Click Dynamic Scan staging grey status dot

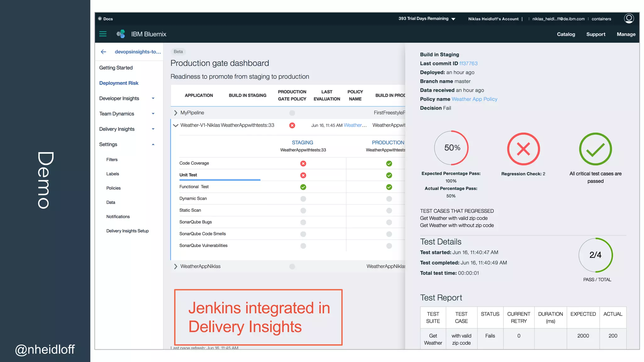click(303, 199)
